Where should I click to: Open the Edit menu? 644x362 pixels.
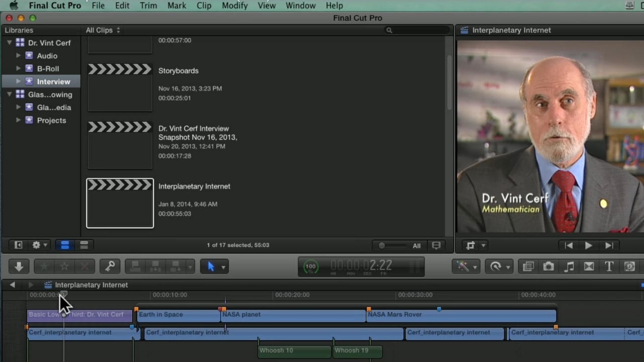[x=122, y=6]
